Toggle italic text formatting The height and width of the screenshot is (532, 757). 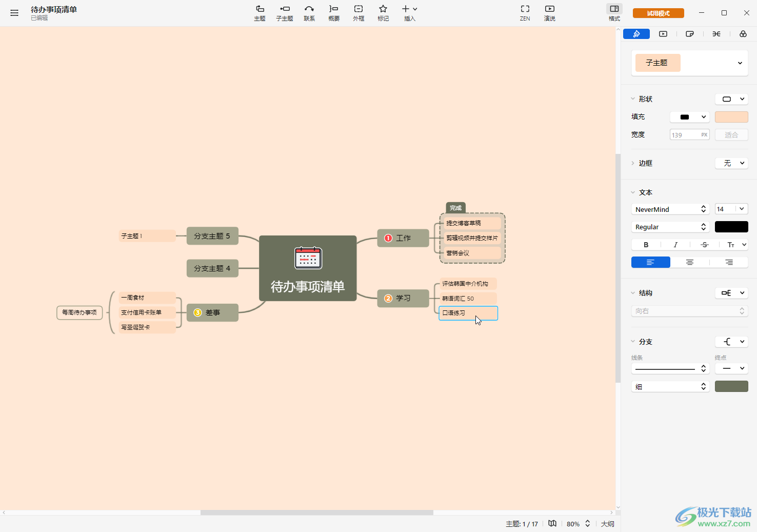675,245
